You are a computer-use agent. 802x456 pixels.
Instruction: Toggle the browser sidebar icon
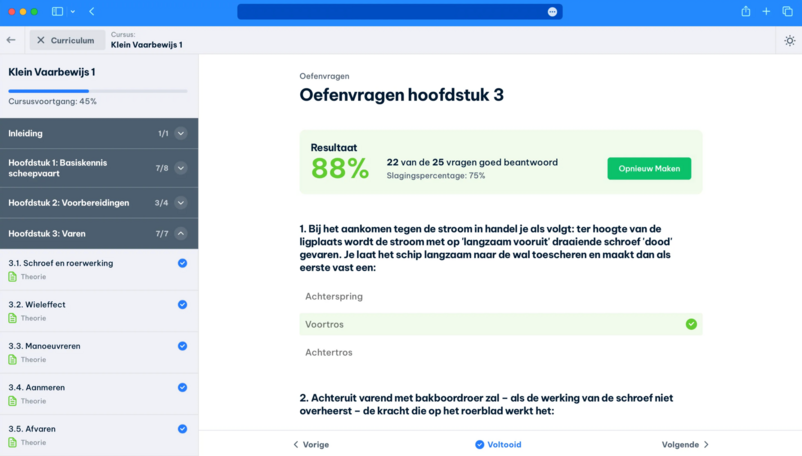point(57,12)
